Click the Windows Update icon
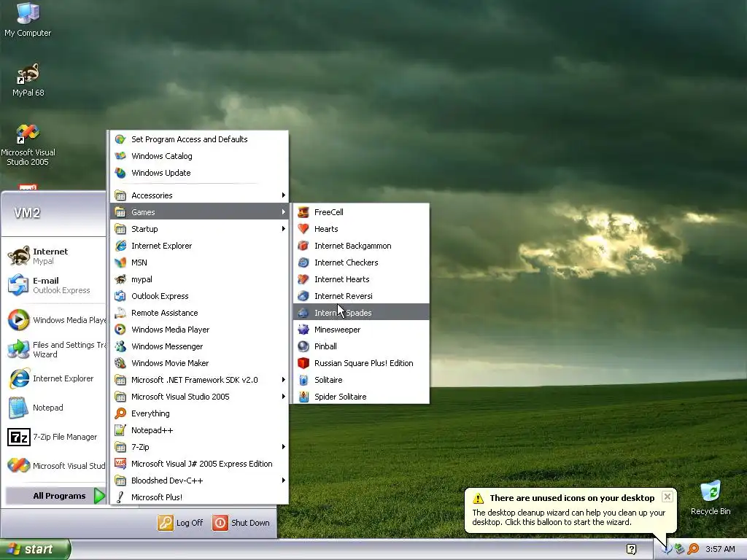Screen dimensions: 747x560 point(120,173)
